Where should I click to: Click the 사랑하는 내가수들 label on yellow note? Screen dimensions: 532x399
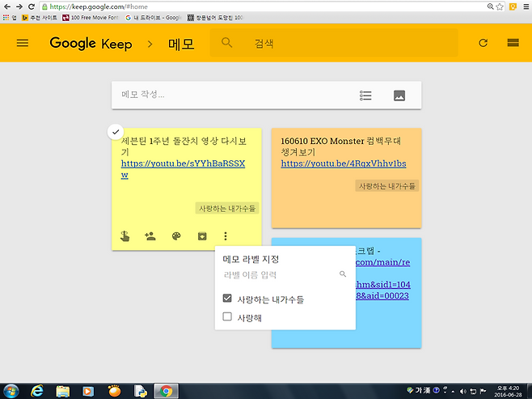click(x=227, y=208)
